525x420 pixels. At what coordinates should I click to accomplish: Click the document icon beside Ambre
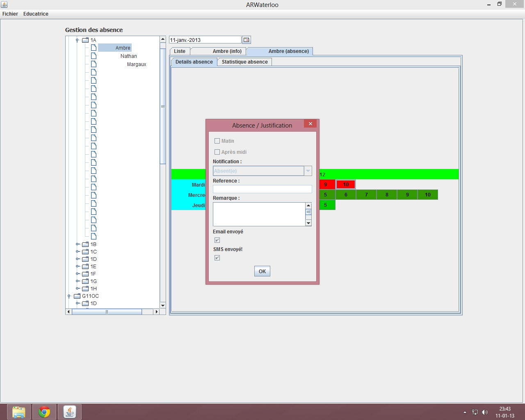(94, 48)
